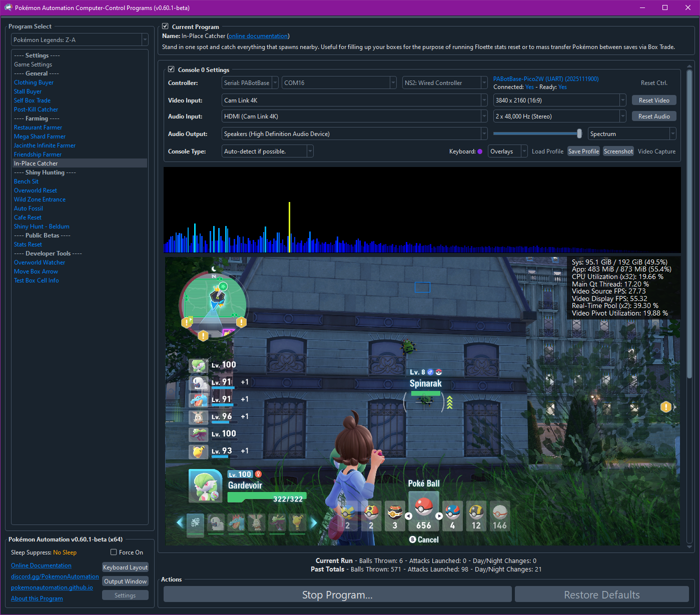Open the Spectrum audio display dropdown
Screen dimensions: 700x615
tap(632, 134)
